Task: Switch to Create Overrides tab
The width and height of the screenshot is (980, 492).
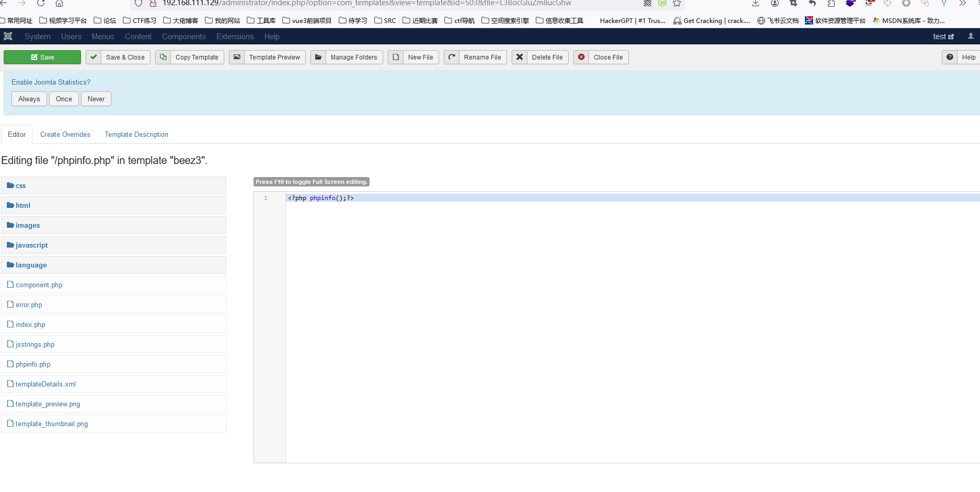Action: [x=65, y=135]
